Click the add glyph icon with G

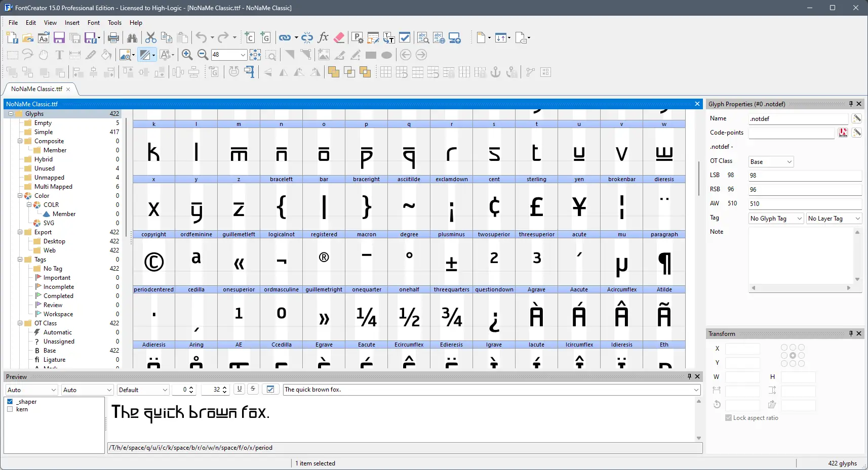pyautogui.click(x=266, y=37)
